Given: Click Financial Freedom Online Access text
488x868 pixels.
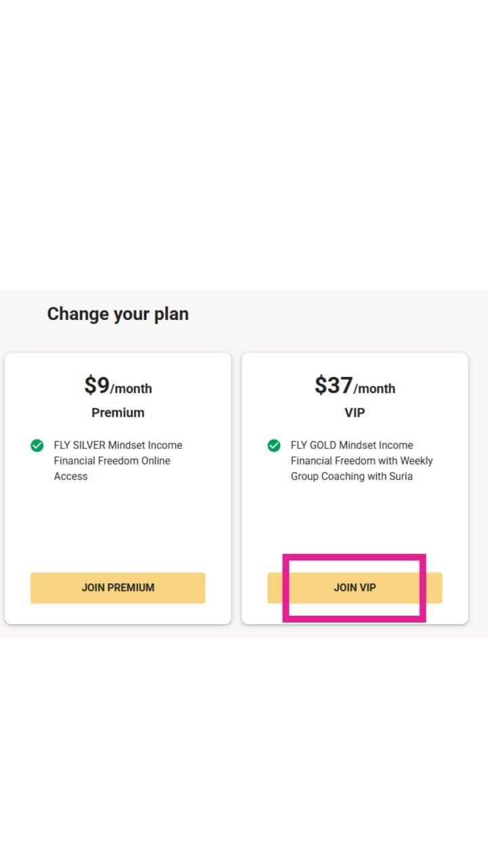Looking at the screenshot, I should (x=113, y=469).
